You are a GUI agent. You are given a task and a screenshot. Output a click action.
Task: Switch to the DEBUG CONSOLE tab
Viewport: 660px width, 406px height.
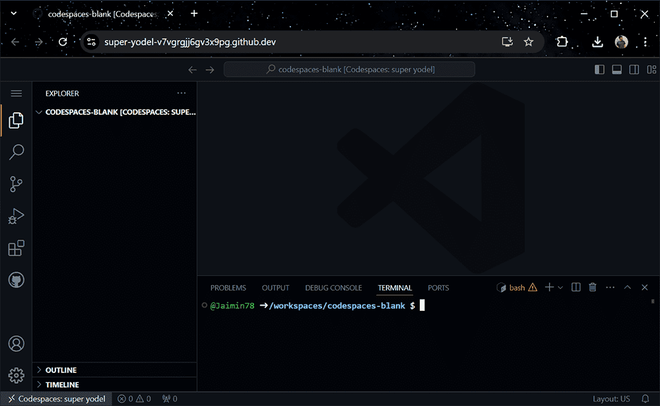[333, 288]
